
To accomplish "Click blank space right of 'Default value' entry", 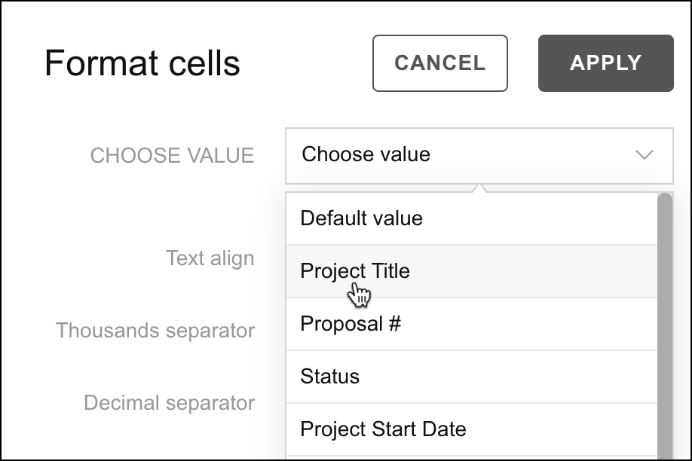I will click(538, 218).
